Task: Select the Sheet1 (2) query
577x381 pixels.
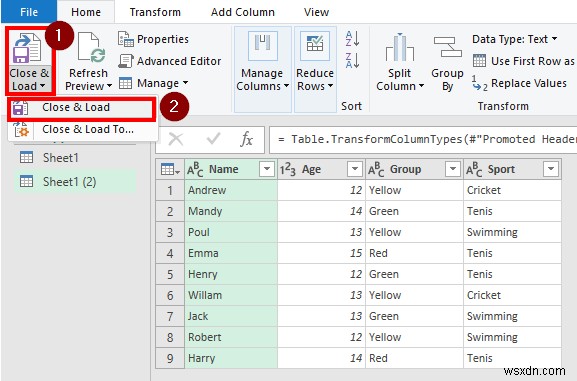Action: click(x=75, y=181)
